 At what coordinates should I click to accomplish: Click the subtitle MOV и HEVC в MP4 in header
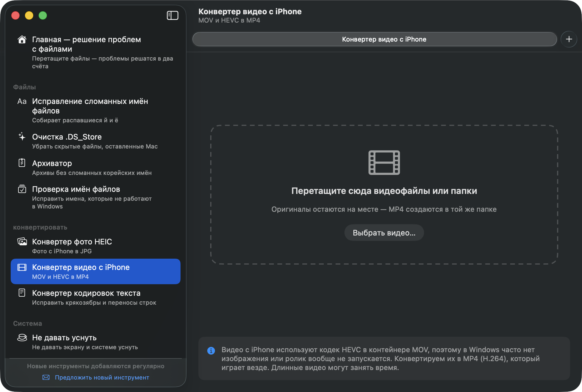click(x=229, y=20)
